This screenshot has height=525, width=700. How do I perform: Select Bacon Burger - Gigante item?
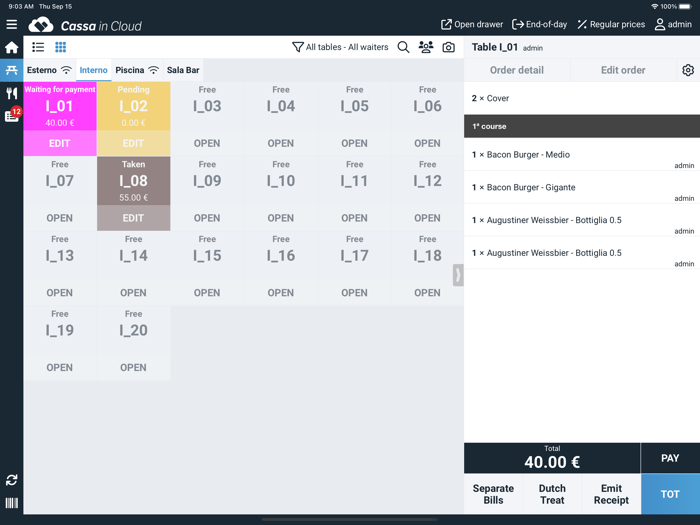(x=582, y=188)
